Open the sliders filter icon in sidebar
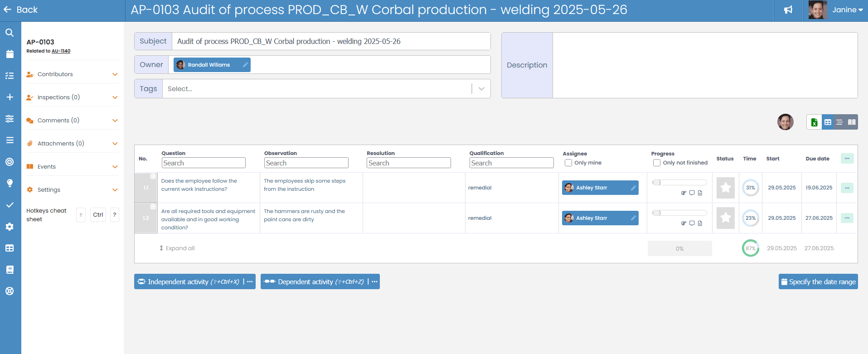This screenshot has width=868, height=354. [10, 119]
